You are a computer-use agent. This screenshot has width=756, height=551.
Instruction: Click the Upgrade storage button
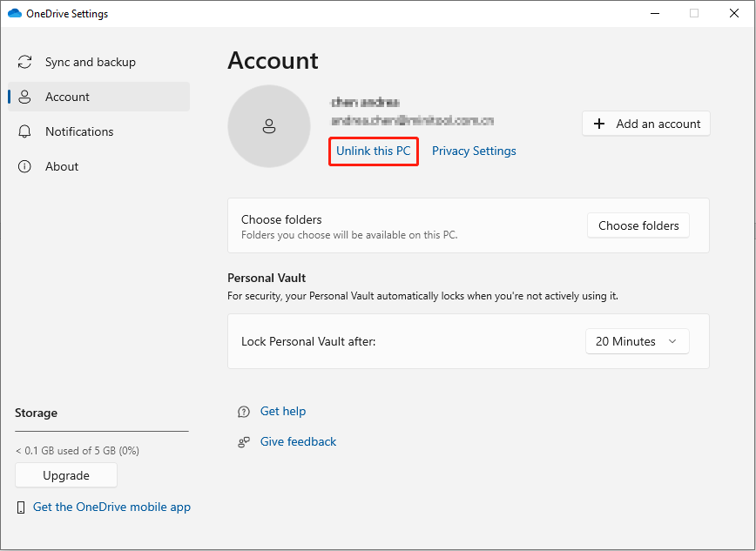[66, 476]
